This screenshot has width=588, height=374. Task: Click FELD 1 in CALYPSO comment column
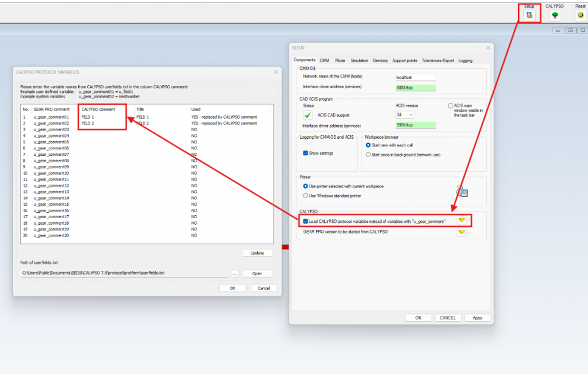tap(88, 117)
